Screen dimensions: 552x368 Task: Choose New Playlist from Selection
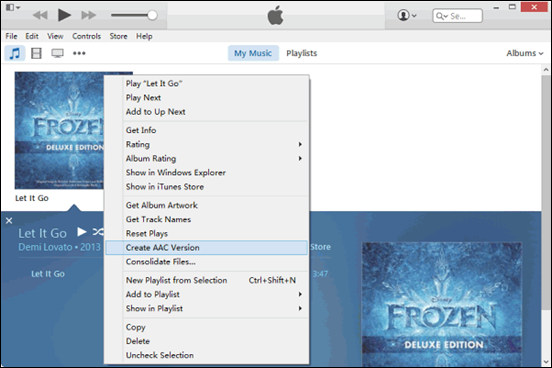pos(207,280)
